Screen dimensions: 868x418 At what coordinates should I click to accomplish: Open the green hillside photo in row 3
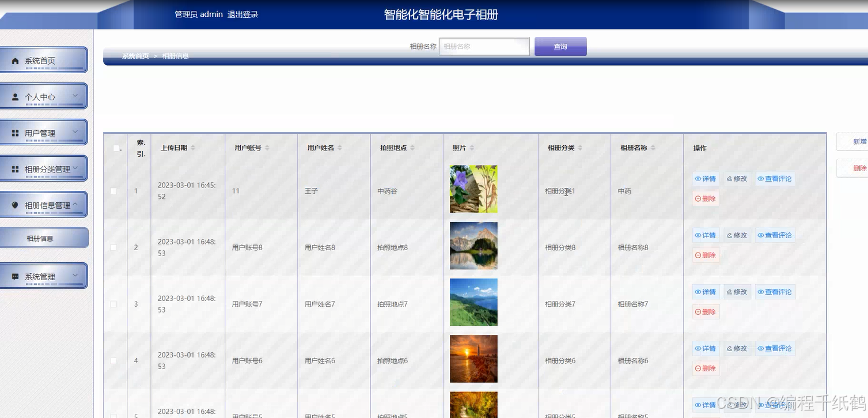click(x=473, y=302)
